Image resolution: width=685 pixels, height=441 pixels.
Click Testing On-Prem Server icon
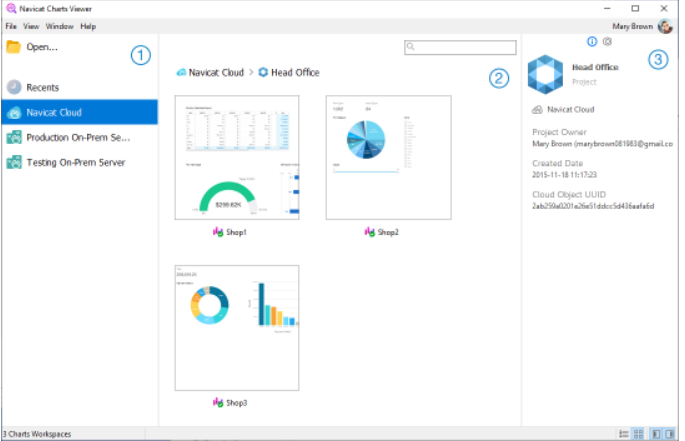pos(14,163)
